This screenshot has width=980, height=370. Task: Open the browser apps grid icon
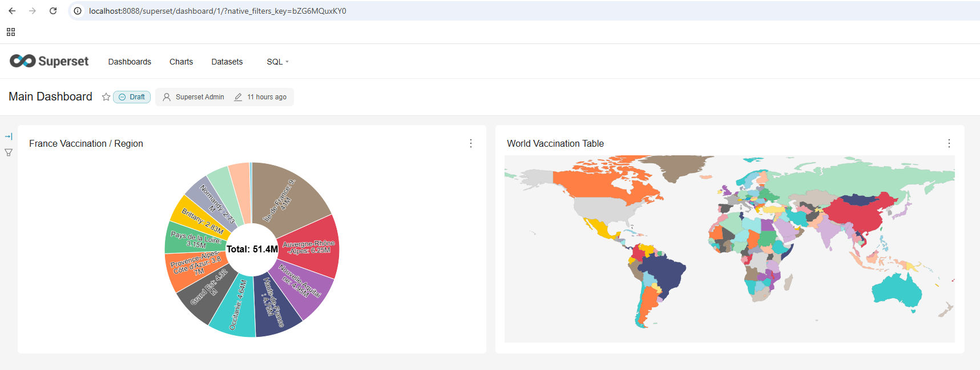[x=11, y=32]
